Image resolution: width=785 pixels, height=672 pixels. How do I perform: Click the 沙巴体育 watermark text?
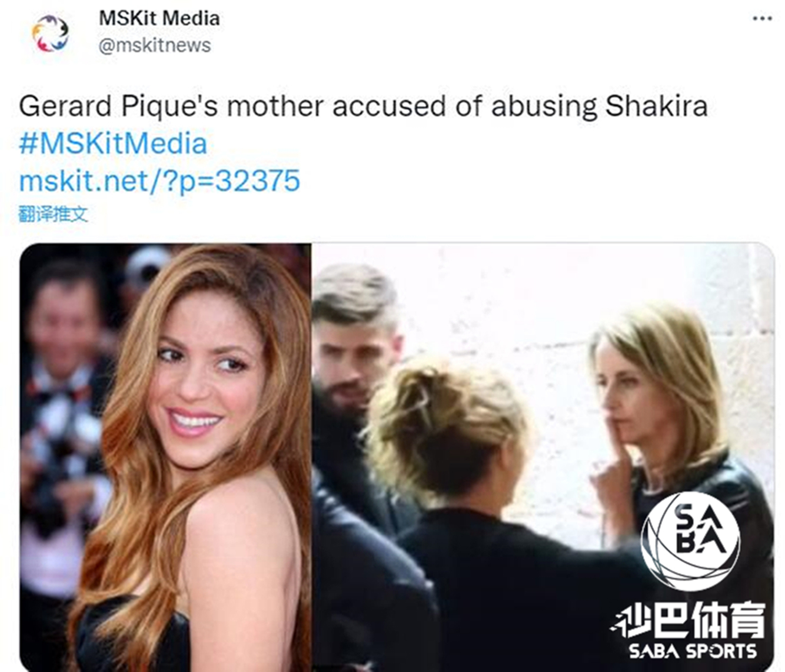click(x=689, y=620)
